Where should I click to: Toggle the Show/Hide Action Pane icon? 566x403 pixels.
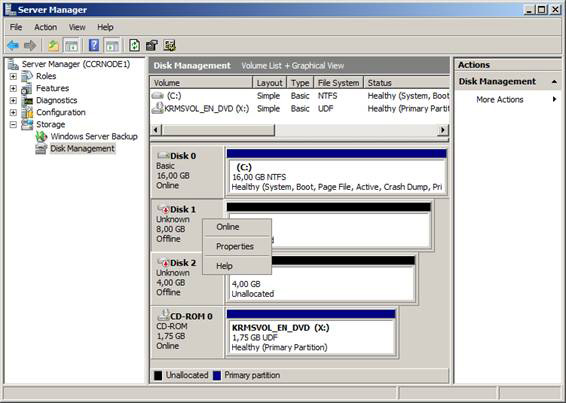pyautogui.click(x=112, y=46)
